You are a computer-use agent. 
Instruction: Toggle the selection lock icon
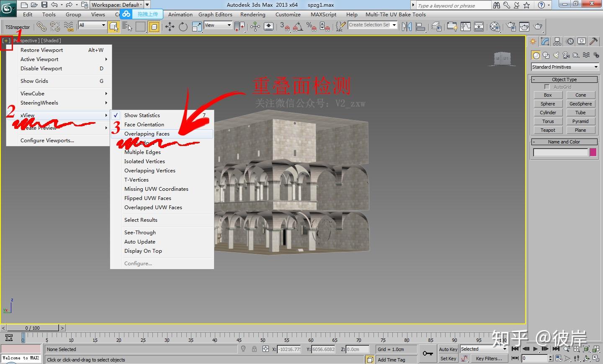click(x=254, y=349)
